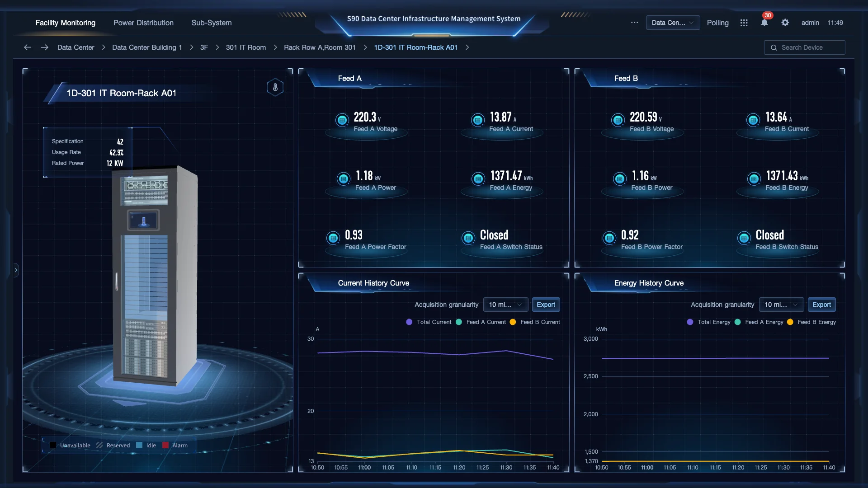Screen dimensions: 868x488
Task: Switch to the Sub-System tab
Action: pyautogui.click(x=211, y=23)
